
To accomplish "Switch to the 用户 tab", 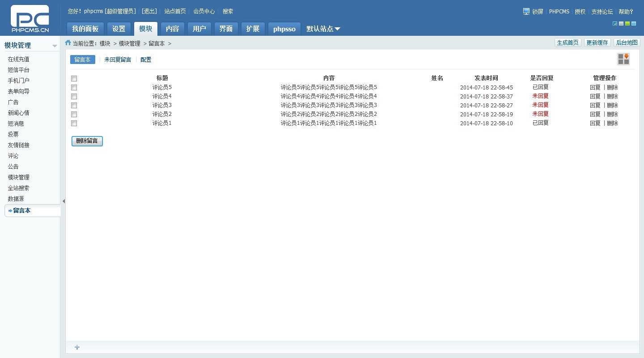I will coord(199,29).
